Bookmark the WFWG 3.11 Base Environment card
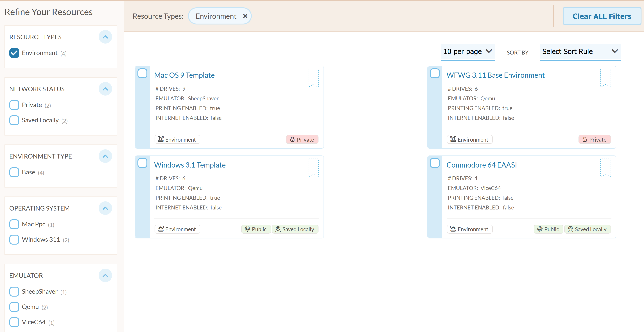This screenshot has width=644, height=332. click(605, 78)
